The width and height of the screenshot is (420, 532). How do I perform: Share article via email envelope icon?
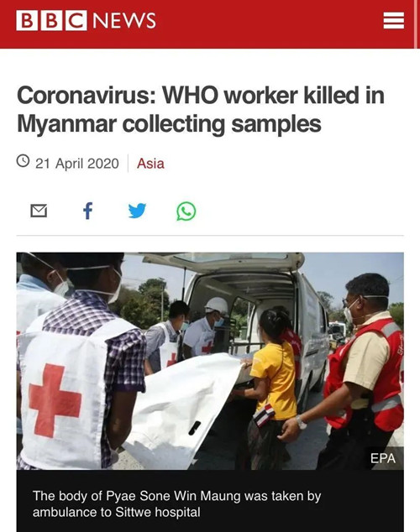point(39,211)
